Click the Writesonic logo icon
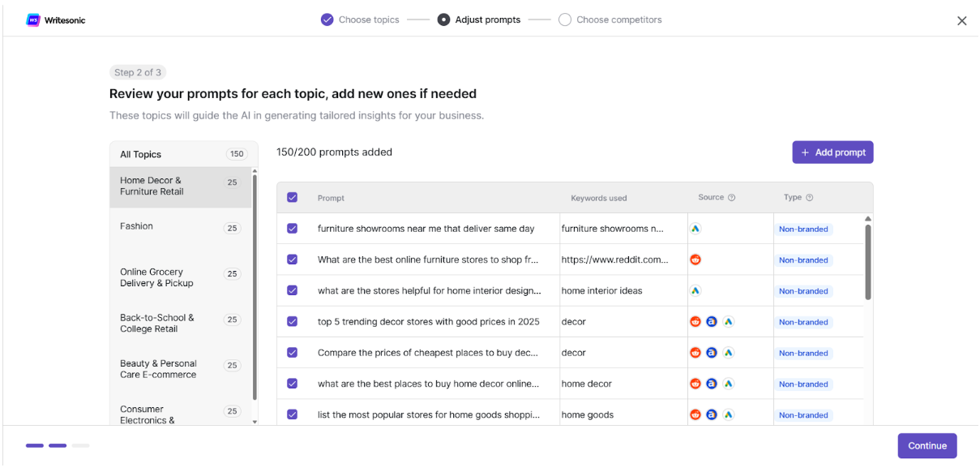The width and height of the screenshot is (980, 472). (33, 20)
